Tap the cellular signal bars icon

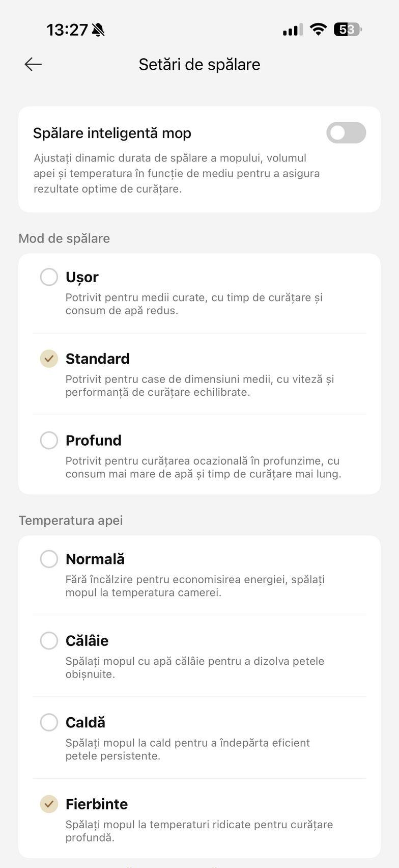click(292, 30)
